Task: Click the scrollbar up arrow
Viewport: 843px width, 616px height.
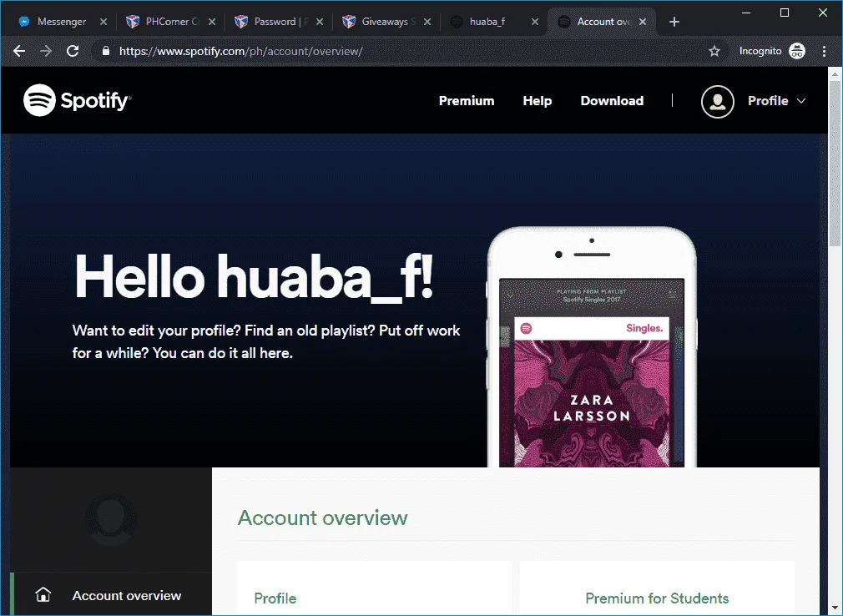Action: tap(835, 73)
